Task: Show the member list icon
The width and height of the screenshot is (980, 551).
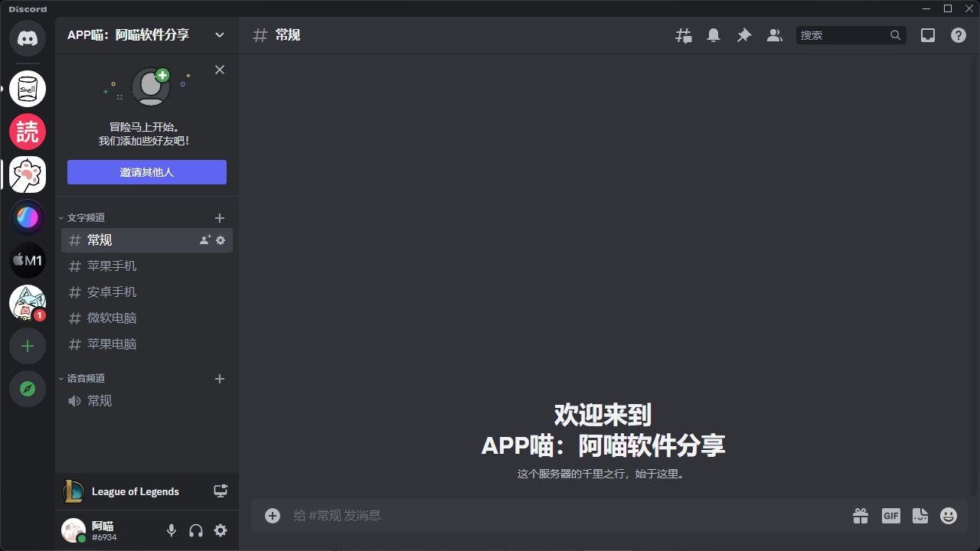Action: pos(774,35)
